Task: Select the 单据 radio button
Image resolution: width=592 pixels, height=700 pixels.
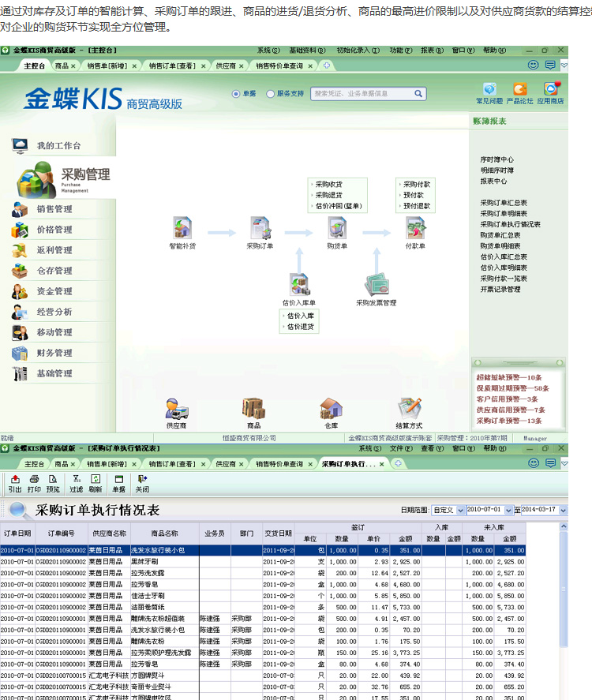Action: click(236, 93)
